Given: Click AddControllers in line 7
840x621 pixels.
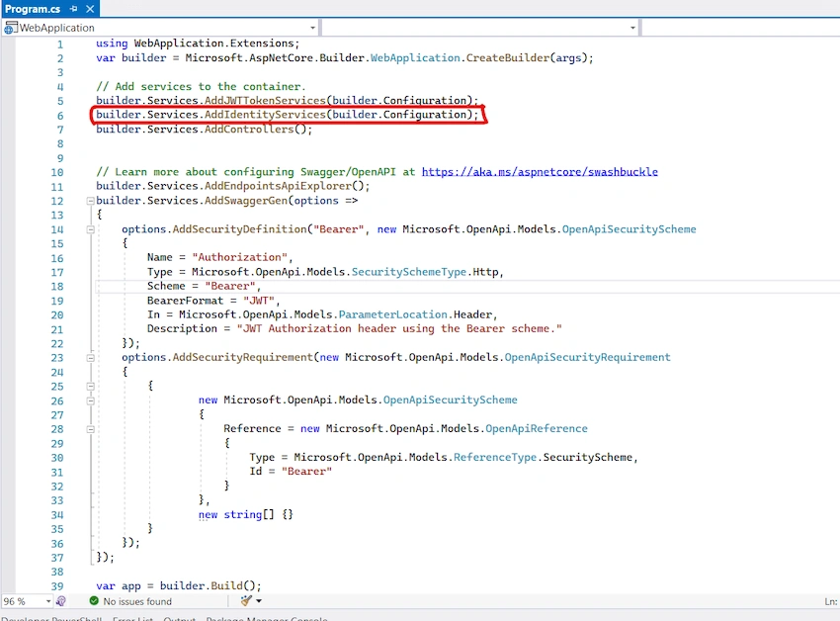Looking at the screenshot, I should pos(249,130).
